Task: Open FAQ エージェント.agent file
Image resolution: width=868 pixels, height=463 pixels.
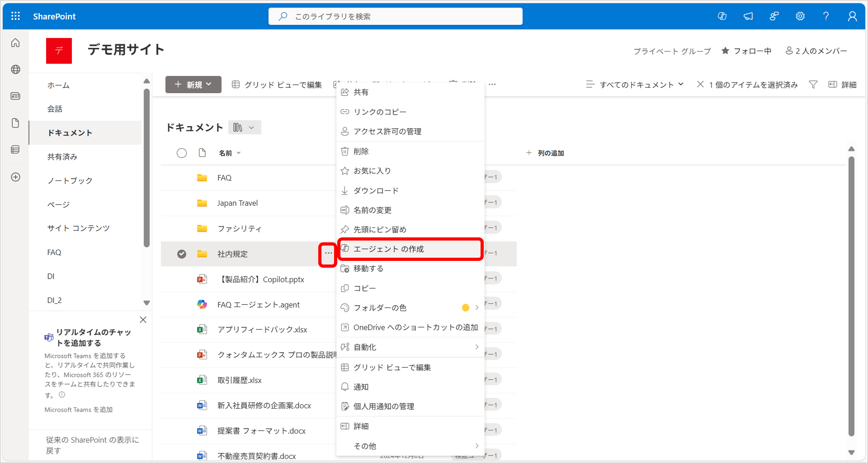Action: 258,305
